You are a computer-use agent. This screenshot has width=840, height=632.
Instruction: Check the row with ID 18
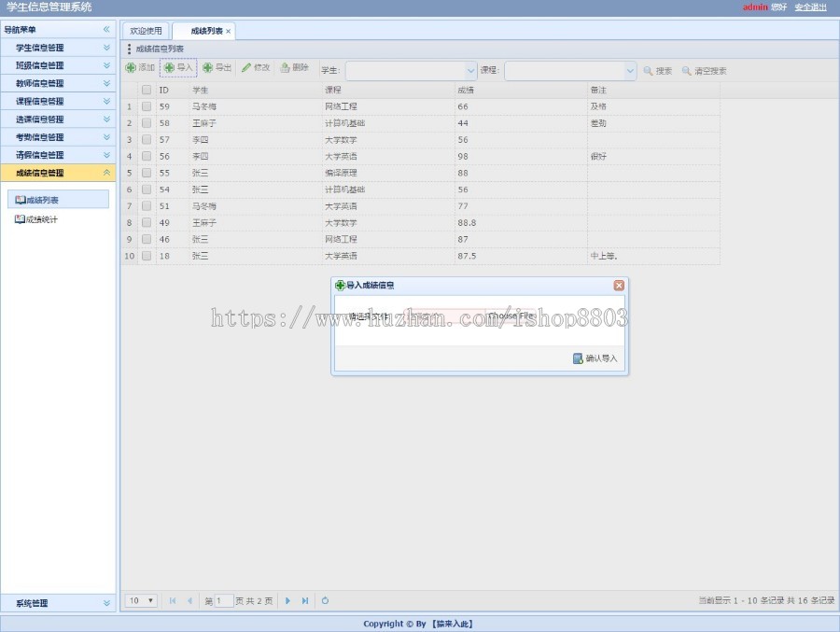click(147, 256)
